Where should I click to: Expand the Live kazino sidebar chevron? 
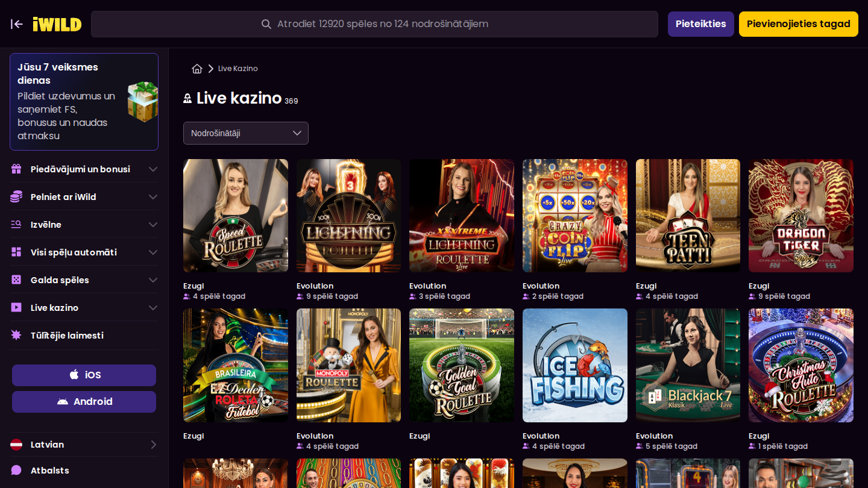153,308
